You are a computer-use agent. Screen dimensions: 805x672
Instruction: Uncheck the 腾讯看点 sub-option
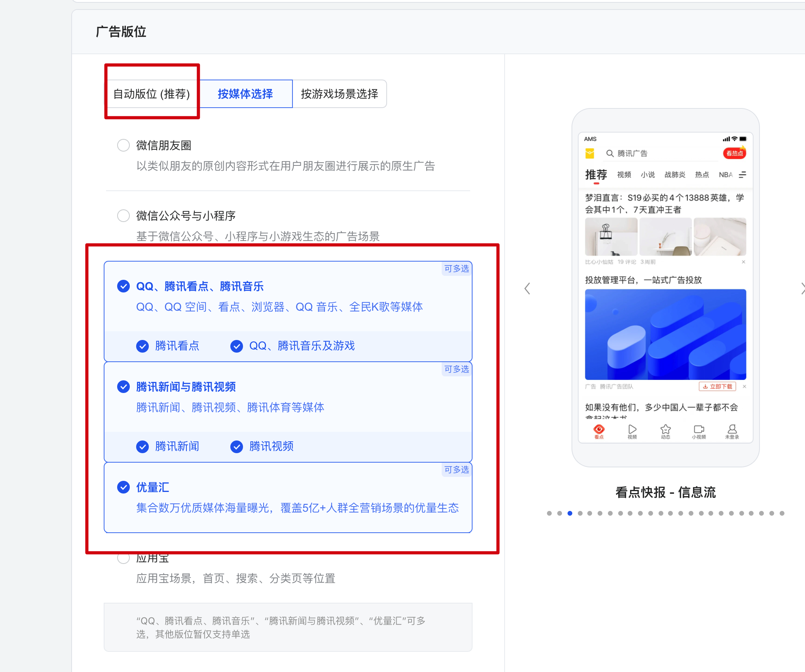142,346
